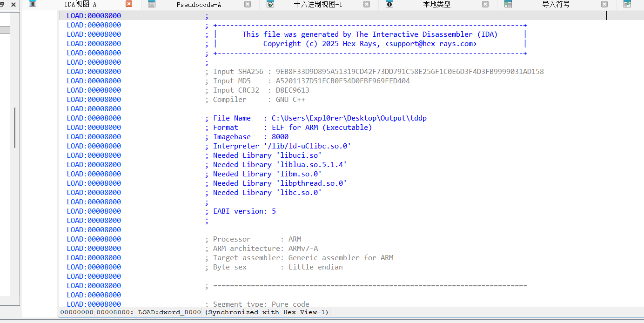Click the 本地类型 tab icon
The image size is (644, 323).
(389, 4)
